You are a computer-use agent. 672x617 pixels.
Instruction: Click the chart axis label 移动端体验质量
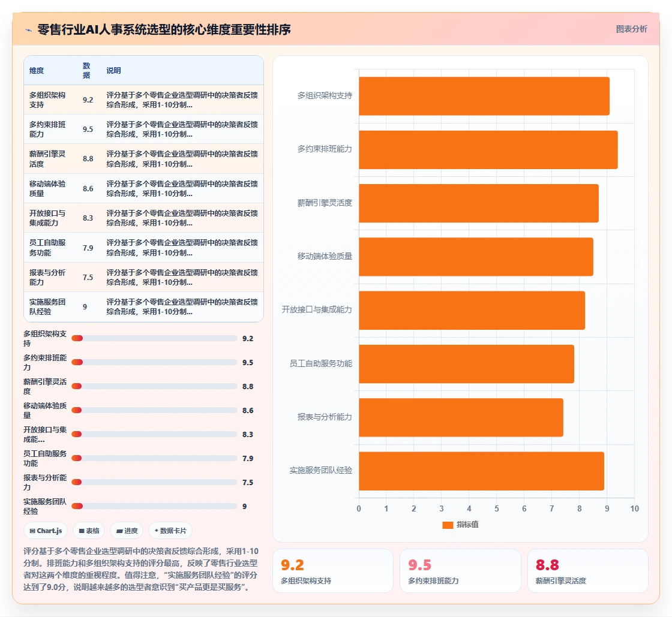(325, 256)
